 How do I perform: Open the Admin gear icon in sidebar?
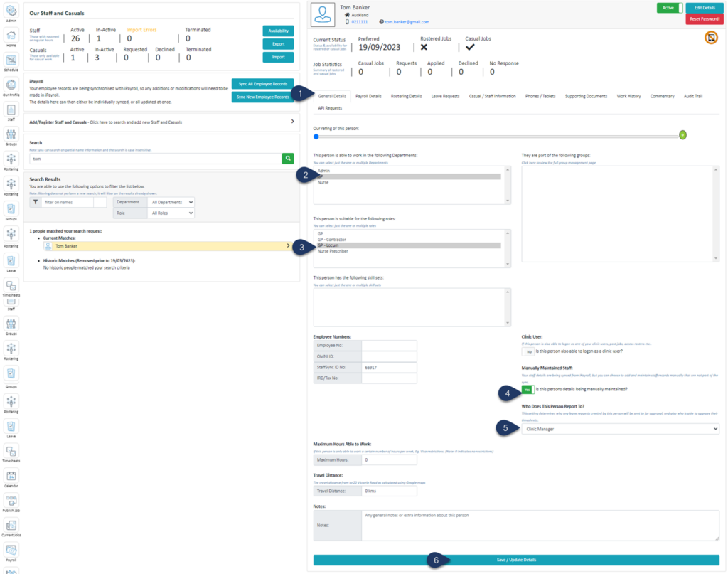[x=11, y=11]
